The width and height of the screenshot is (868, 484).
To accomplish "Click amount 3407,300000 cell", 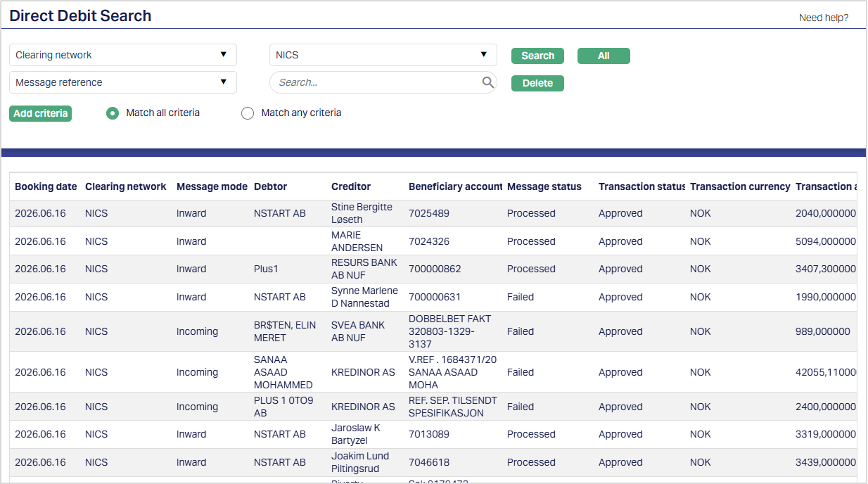I will (826, 269).
